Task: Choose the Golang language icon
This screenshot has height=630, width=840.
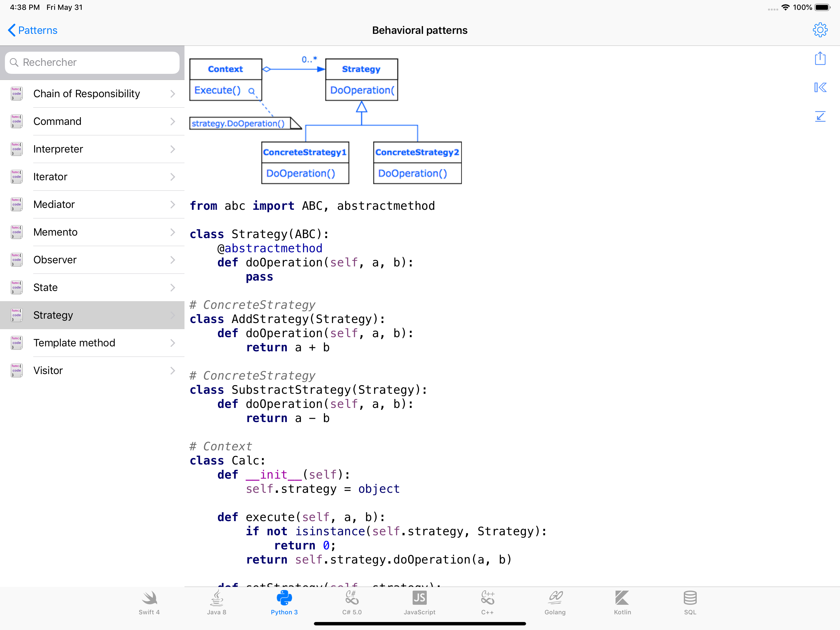Action: [554, 602]
